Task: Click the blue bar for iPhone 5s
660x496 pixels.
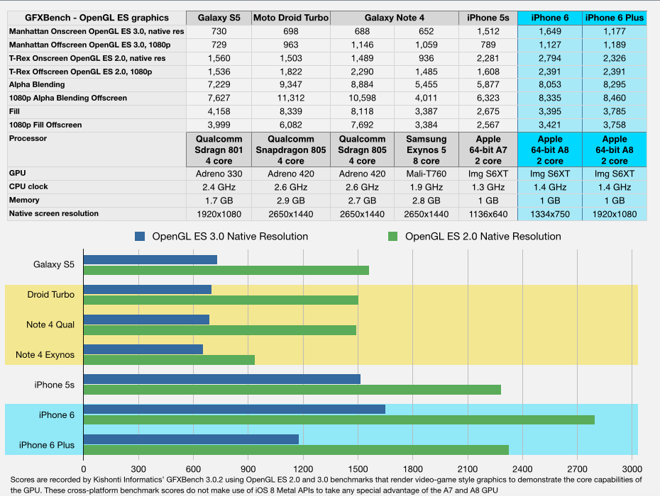Action: click(x=223, y=378)
